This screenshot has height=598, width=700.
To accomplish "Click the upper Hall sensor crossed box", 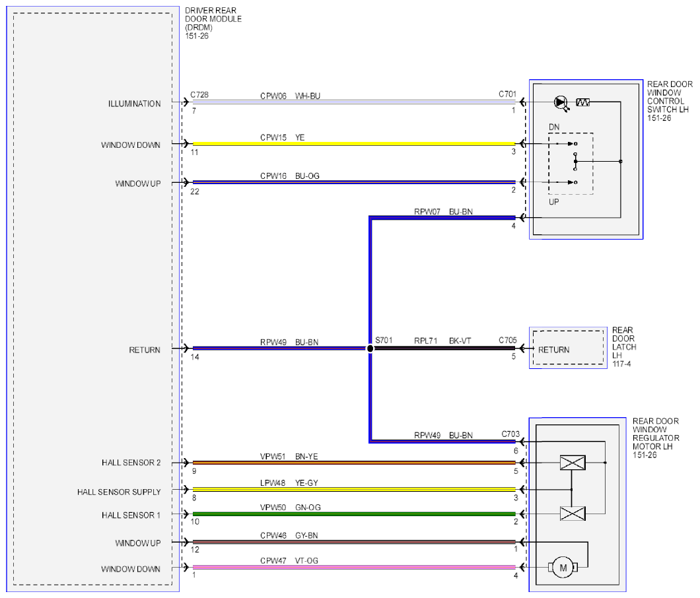I will (573, 463).
